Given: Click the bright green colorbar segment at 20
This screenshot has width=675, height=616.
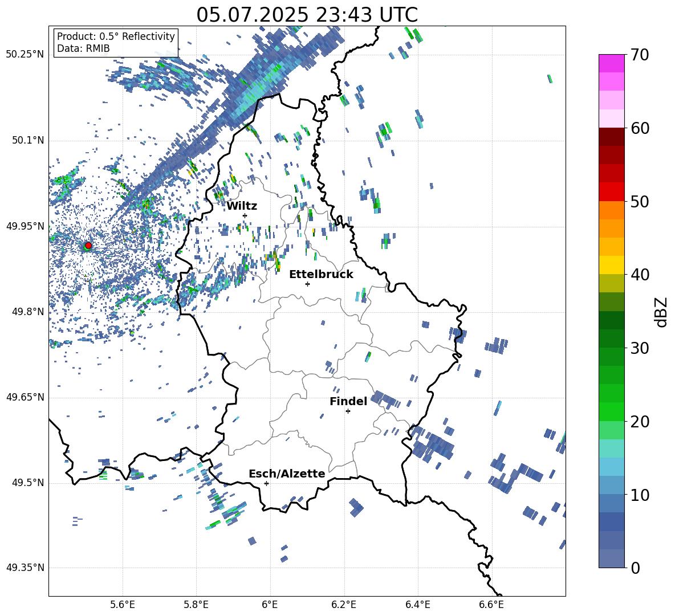Looking at the screenshot, I should point(611,411).
